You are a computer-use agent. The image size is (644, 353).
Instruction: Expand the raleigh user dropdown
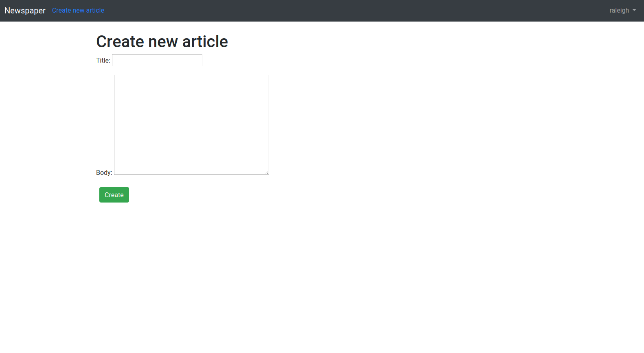[622, 11]
